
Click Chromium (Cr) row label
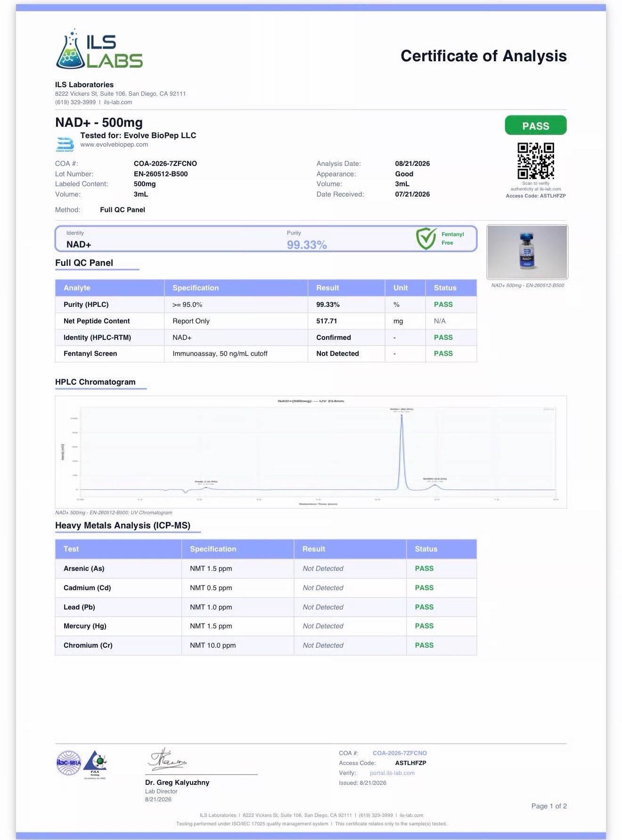coord(88,645)
